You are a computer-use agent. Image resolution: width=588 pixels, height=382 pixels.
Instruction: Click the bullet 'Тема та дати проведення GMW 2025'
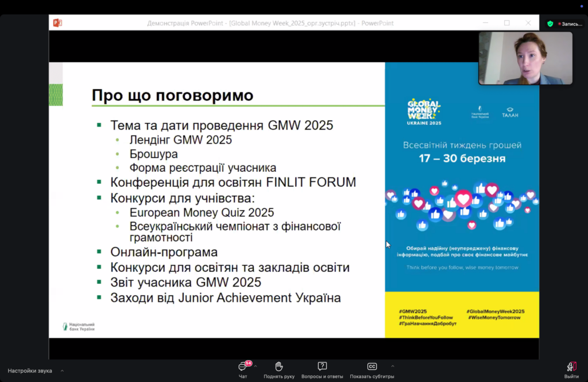click(222, 125)
